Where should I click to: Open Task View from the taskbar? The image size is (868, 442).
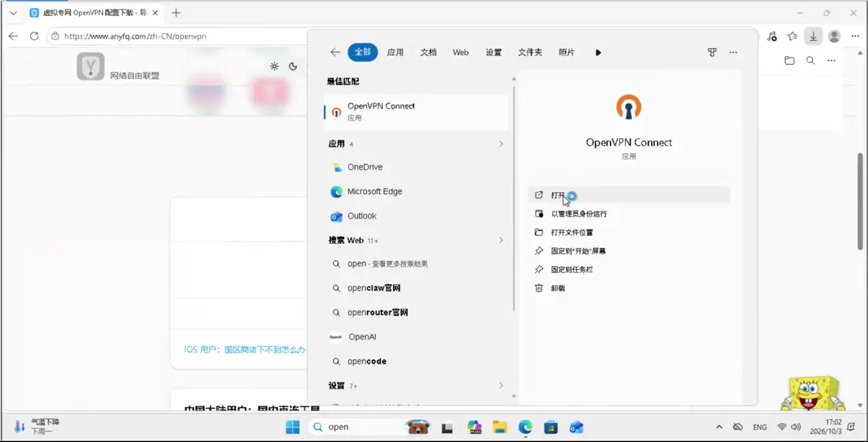point(447,428)
